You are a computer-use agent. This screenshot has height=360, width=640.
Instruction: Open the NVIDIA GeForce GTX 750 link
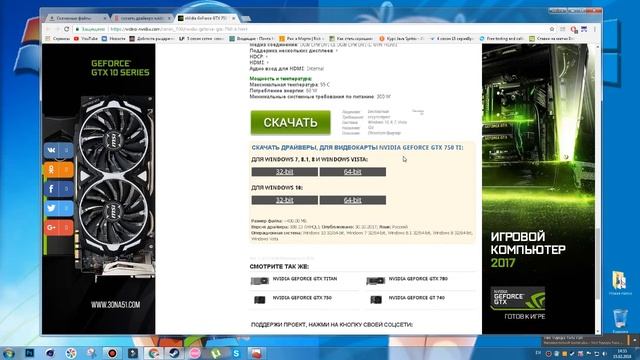tap(302, 298)
